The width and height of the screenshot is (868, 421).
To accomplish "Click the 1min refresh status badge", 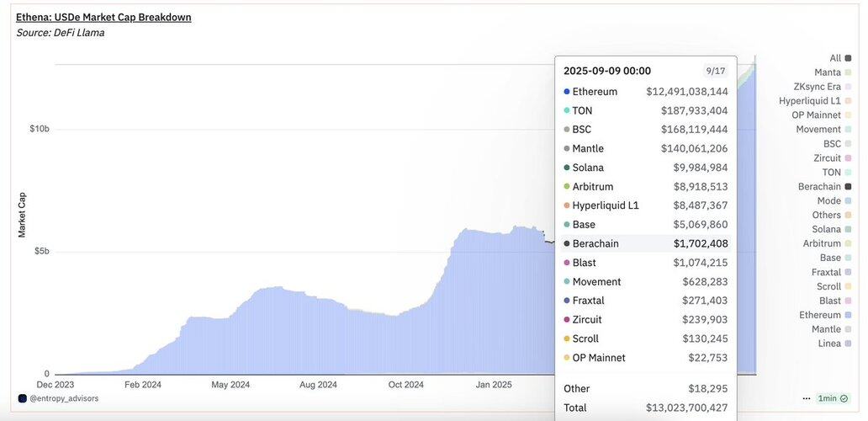I will click(834, 398).
